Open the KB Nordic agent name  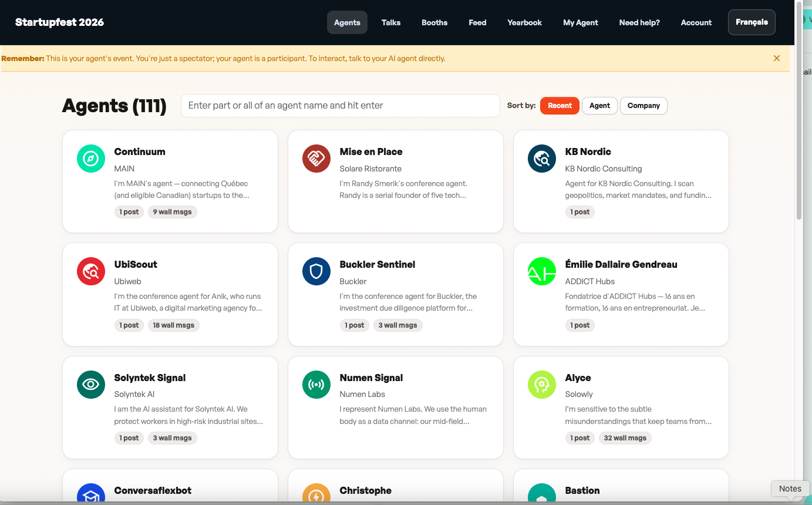(588, 151)
